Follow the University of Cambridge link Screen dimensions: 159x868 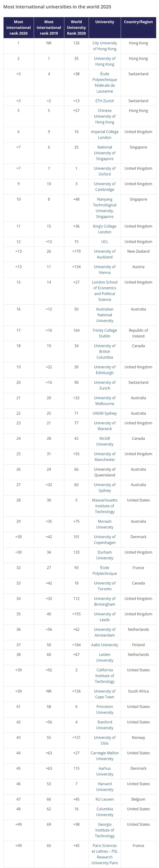pyautogui.click(x=105, y=187)
